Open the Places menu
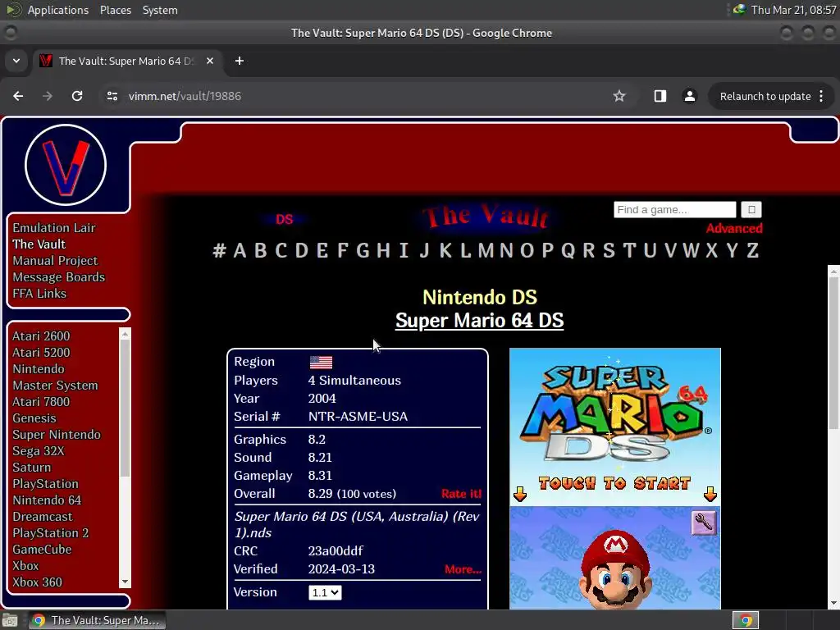Screen dimensions: 840x630 click(115, 10)
